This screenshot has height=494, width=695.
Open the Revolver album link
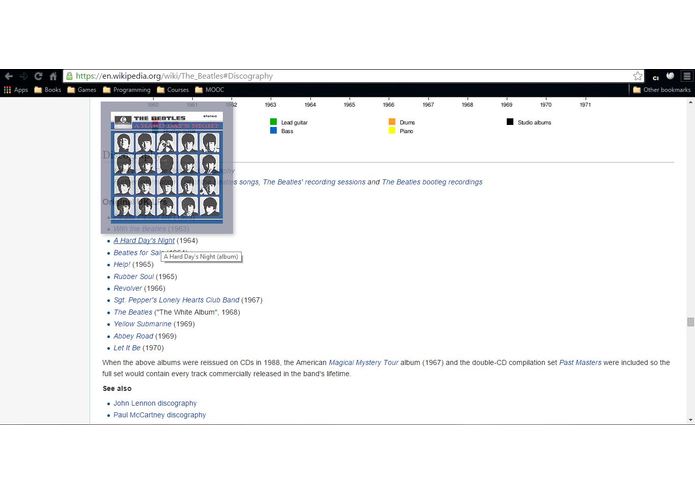point(128,288)
